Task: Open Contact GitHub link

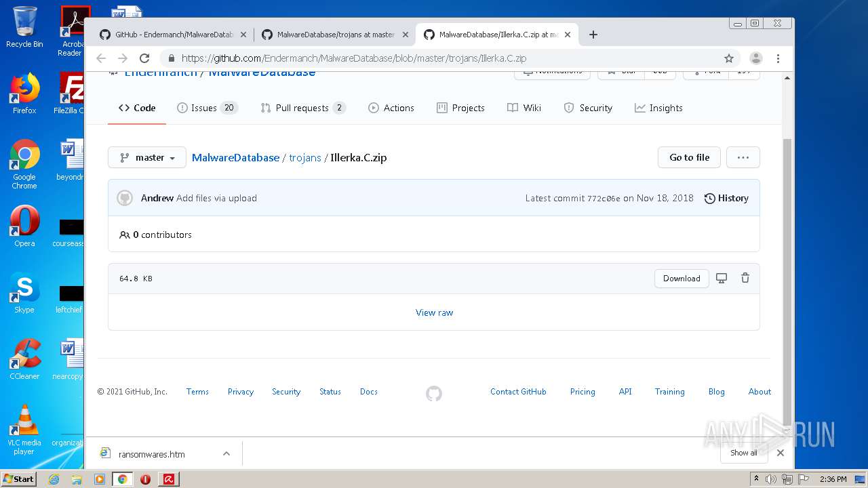Action: pos(518,392)
